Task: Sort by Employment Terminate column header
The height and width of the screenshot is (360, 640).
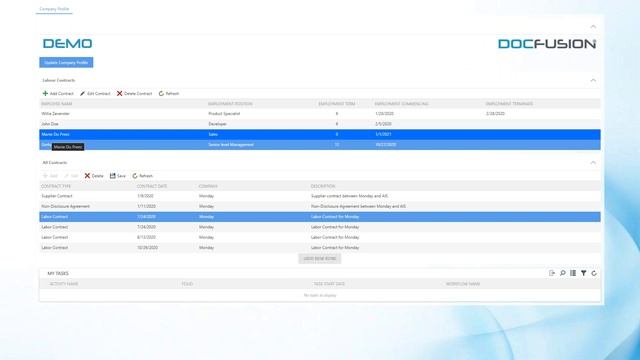Action: click(x=509, y=104)
